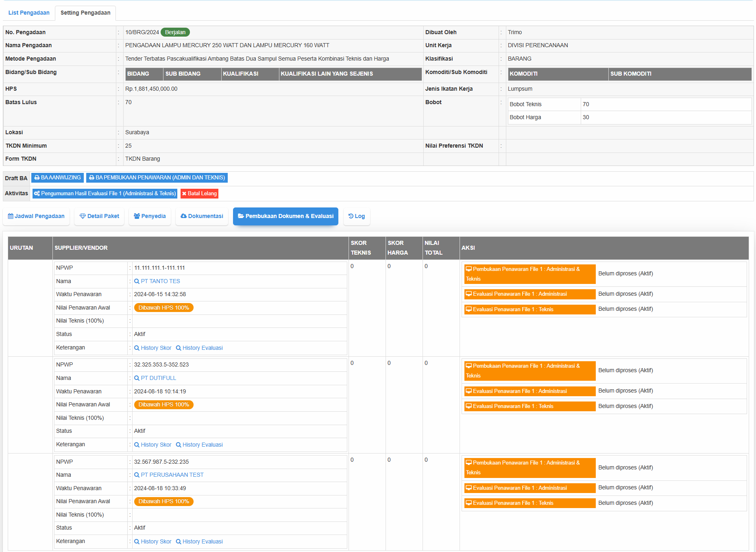756x552 pixels.
Task: Open Evaluasi Teknis for PT PERUSAHAAN TEST
Action: coord(529,503)
